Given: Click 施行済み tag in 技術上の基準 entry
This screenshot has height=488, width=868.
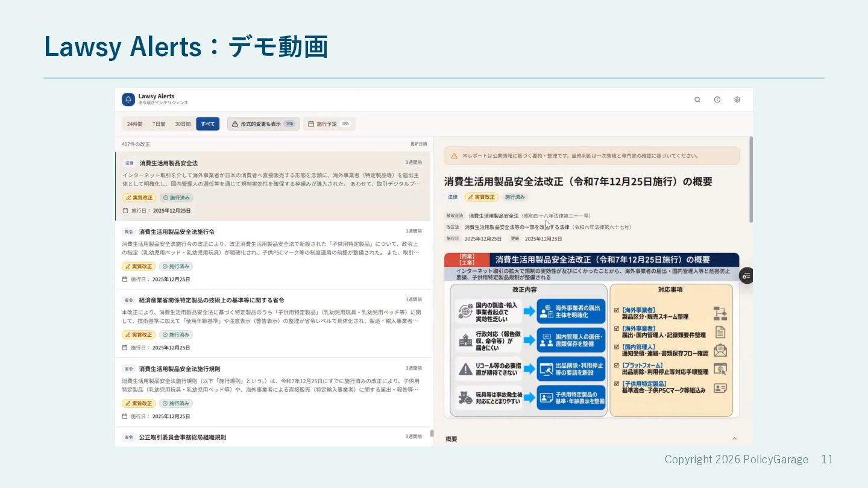Looking at the screenshot, I should tap(176, 335).
